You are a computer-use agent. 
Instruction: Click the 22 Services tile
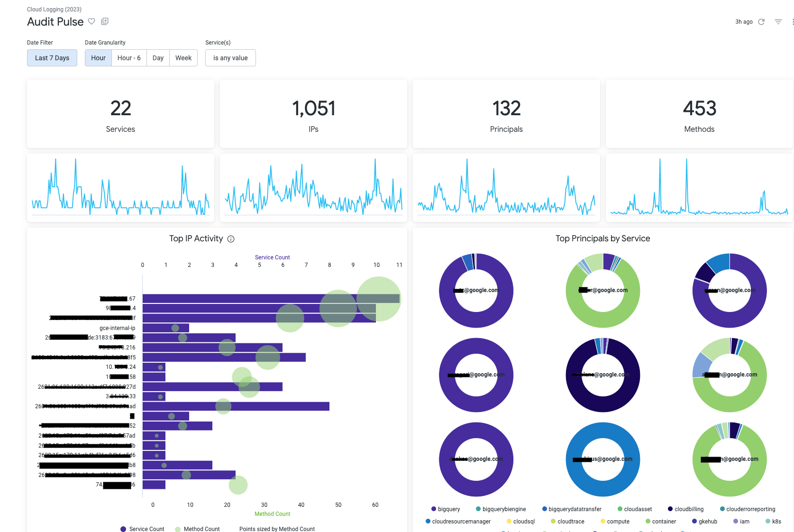(x=120, y=114)
